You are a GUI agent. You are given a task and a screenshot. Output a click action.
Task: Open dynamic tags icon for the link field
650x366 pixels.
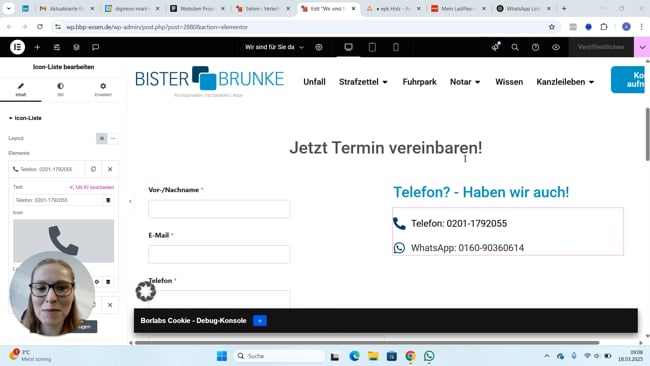click(x=108, y=282)
